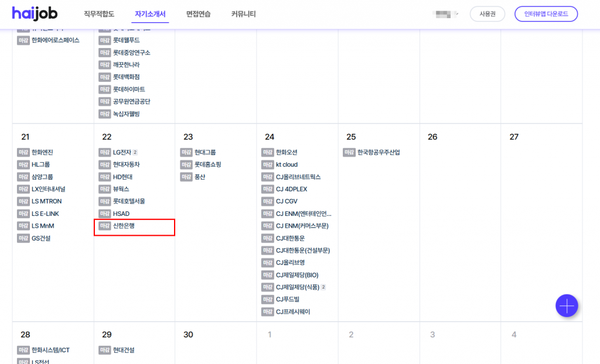Screen dimensions: 600x364
Task: Click the date number 26
Action: click(x=432, y=137)
